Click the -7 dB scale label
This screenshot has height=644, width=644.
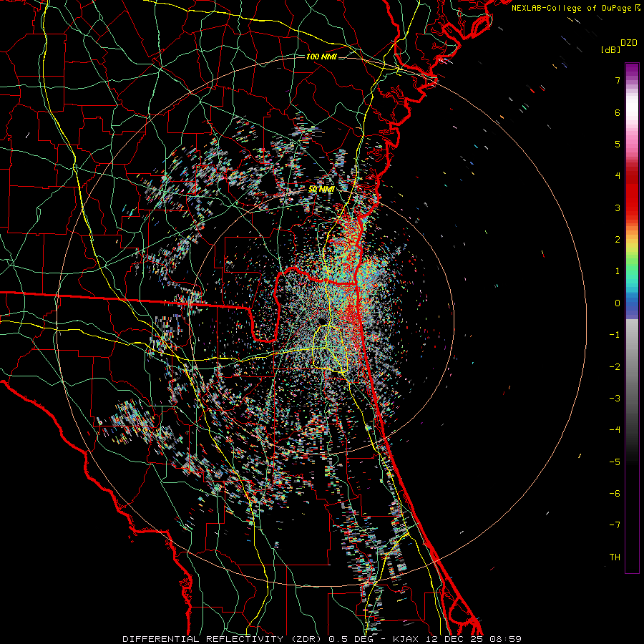pyautogui.click(x=615, y=525)
